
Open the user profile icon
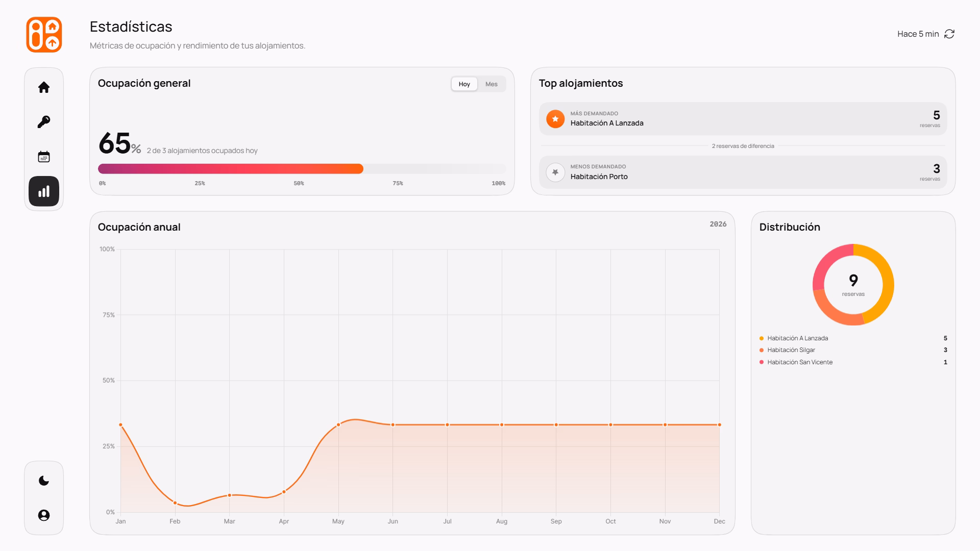(44, 515)
